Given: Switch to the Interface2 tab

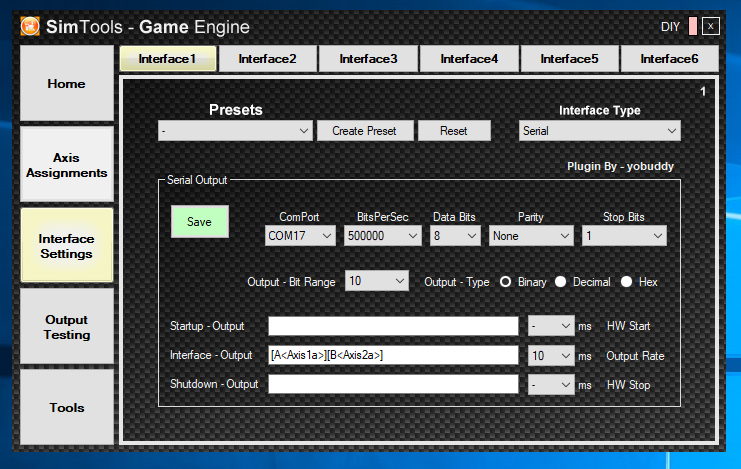Looking at the screenshot, I should pos(267,59).
